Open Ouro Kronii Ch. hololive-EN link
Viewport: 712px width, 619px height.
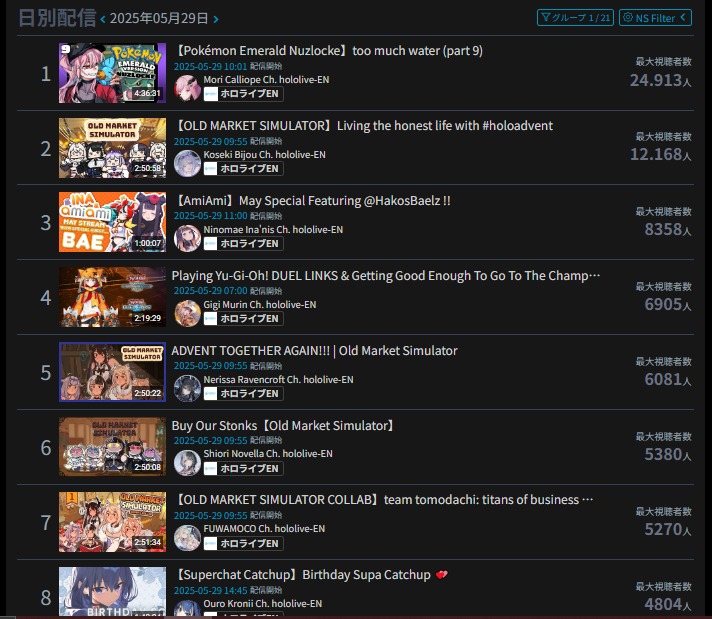262,604
